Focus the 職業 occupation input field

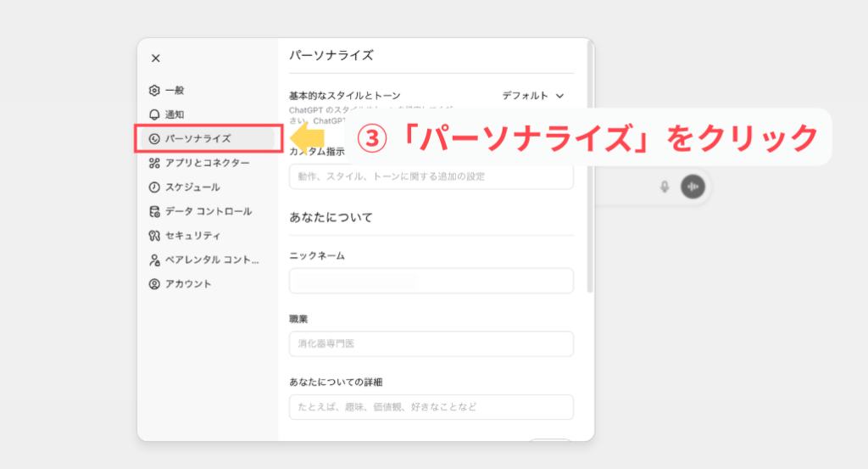coord(431,343)
